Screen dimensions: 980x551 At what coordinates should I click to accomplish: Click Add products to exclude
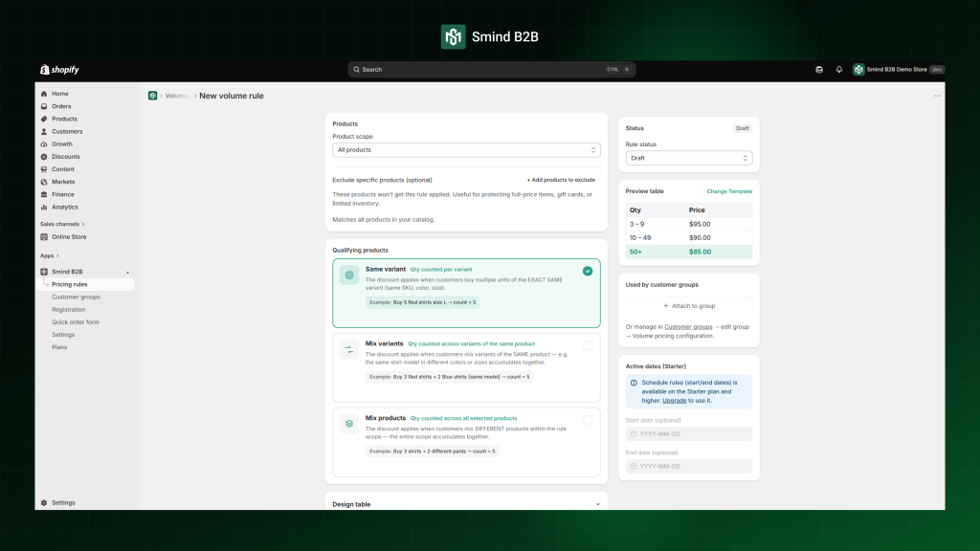pyautogui.click(x=561, y=180)
